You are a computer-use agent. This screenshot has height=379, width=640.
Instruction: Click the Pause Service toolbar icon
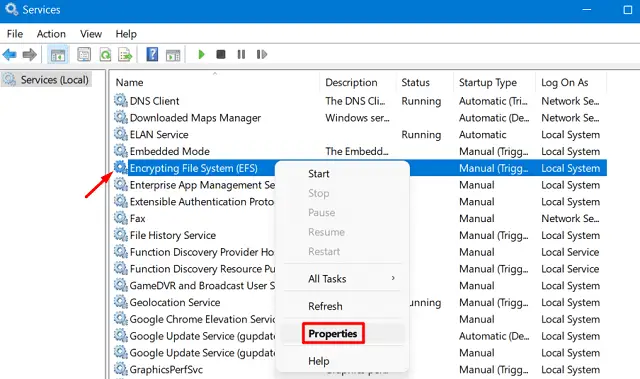pos(241,54)
